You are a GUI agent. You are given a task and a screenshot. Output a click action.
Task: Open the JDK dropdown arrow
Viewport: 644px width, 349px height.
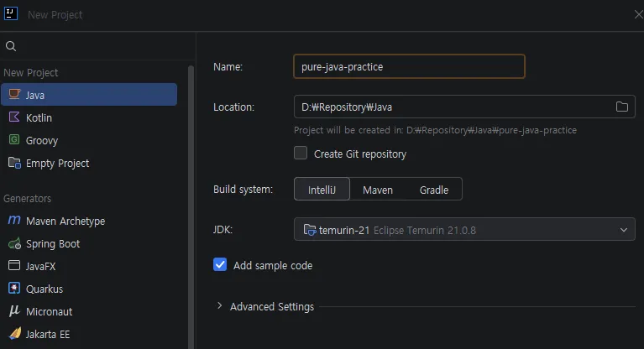624,230
